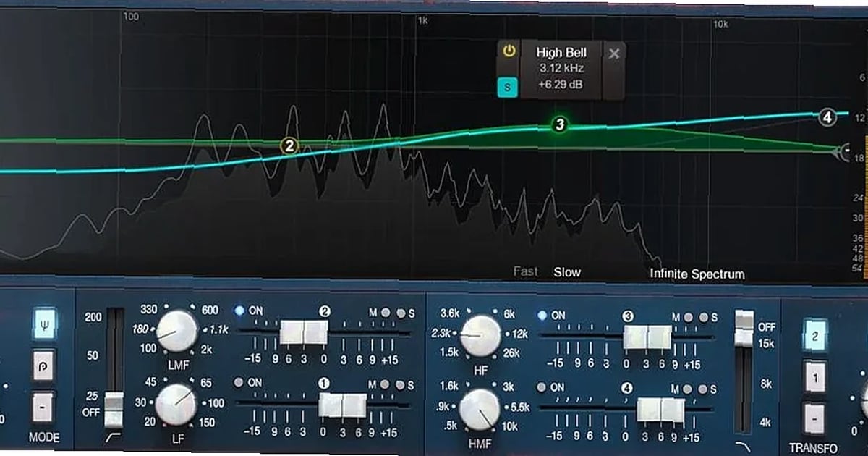Viewport: 868px width, 456px height.
Task: Select node 3 on the EQ curve
Action: tap(561, 126)
